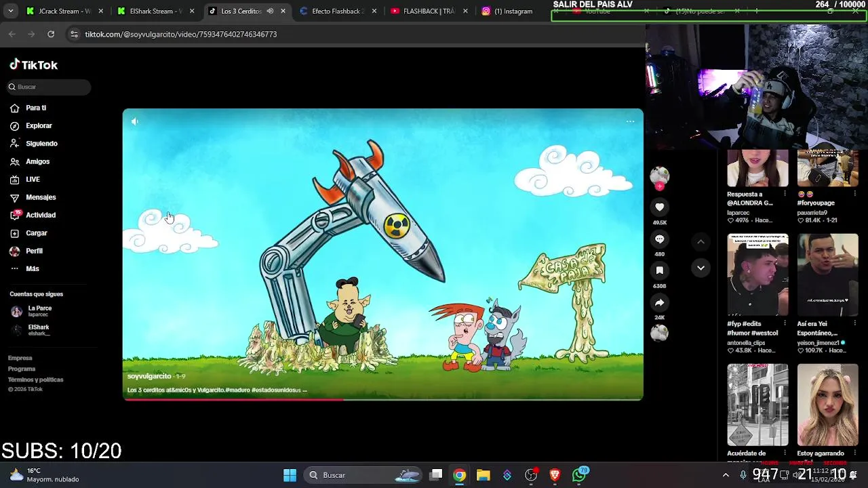
Task: Show hidden system tray icons
Action: [x=726, y=475]
